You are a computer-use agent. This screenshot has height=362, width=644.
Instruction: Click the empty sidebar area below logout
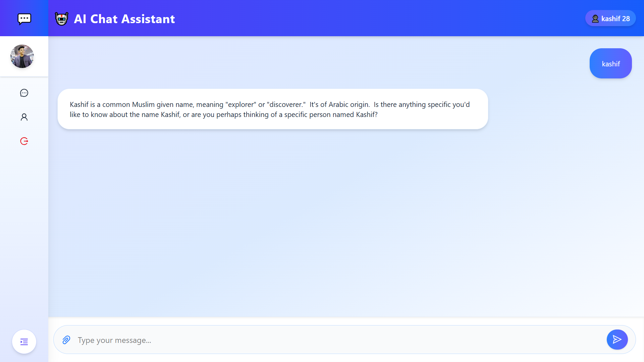(x=24, y=235)
